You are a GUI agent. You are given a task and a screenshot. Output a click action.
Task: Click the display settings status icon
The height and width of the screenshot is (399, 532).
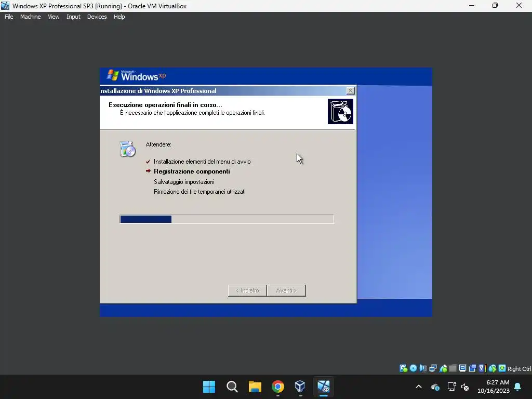click(x=462, y=368)
